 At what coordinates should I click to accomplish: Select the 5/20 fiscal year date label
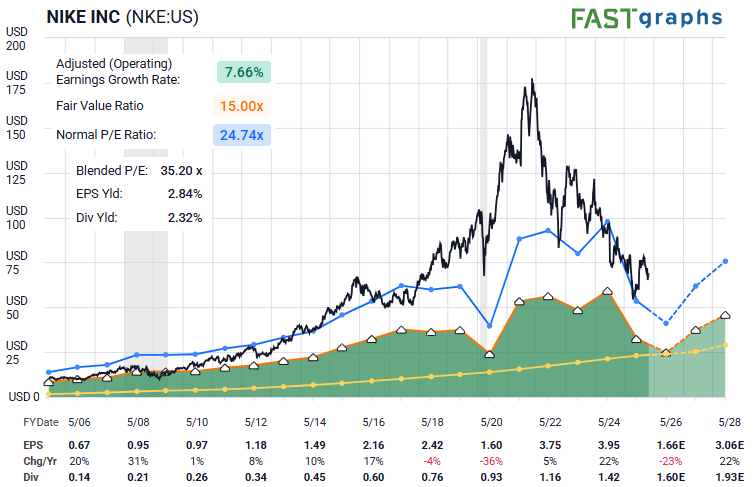[490, 423]
